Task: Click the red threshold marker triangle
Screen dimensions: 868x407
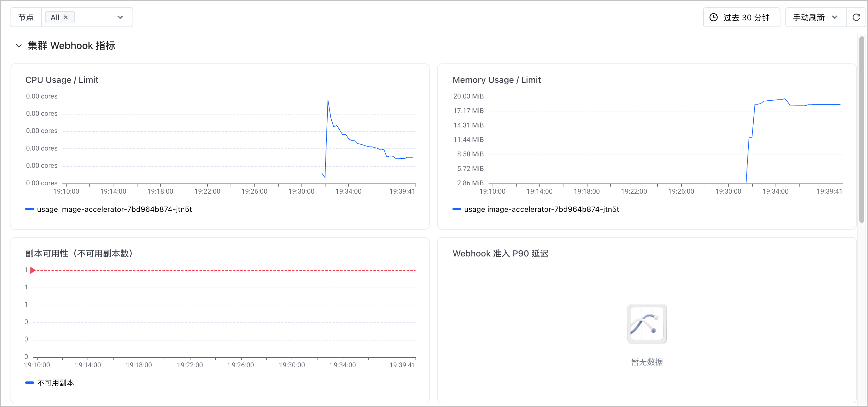Action: coord(33,270)
